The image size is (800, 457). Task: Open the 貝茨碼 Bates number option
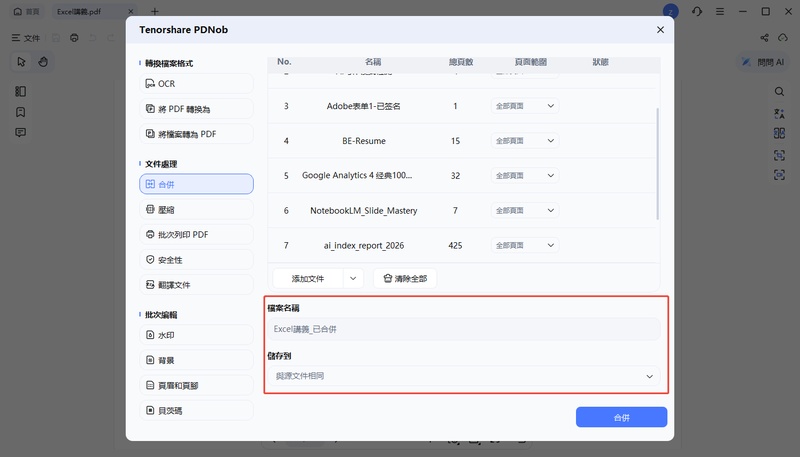pos(196,410)
